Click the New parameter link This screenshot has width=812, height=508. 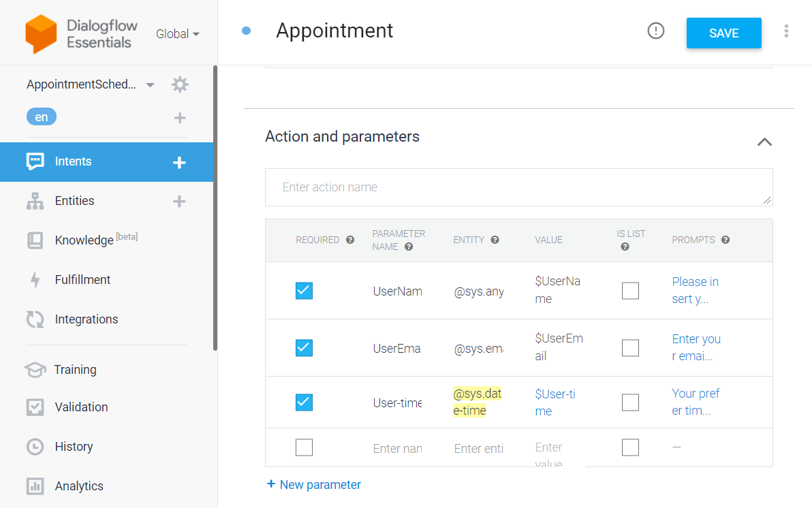click(x=314, y=485)
